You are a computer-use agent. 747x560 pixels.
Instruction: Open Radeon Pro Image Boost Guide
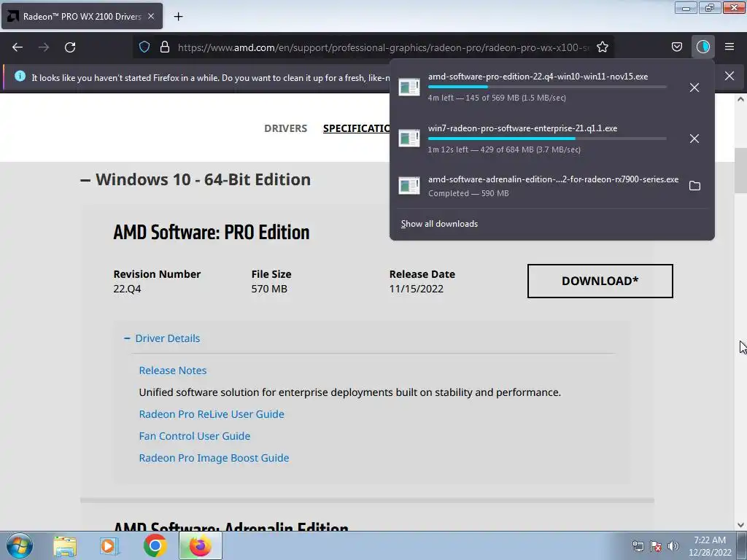point(214,458)
